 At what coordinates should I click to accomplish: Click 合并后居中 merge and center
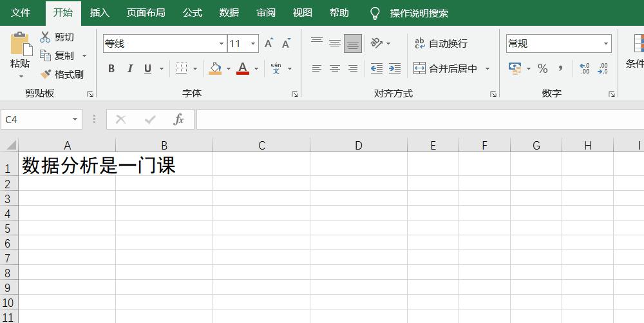point(445,68)
